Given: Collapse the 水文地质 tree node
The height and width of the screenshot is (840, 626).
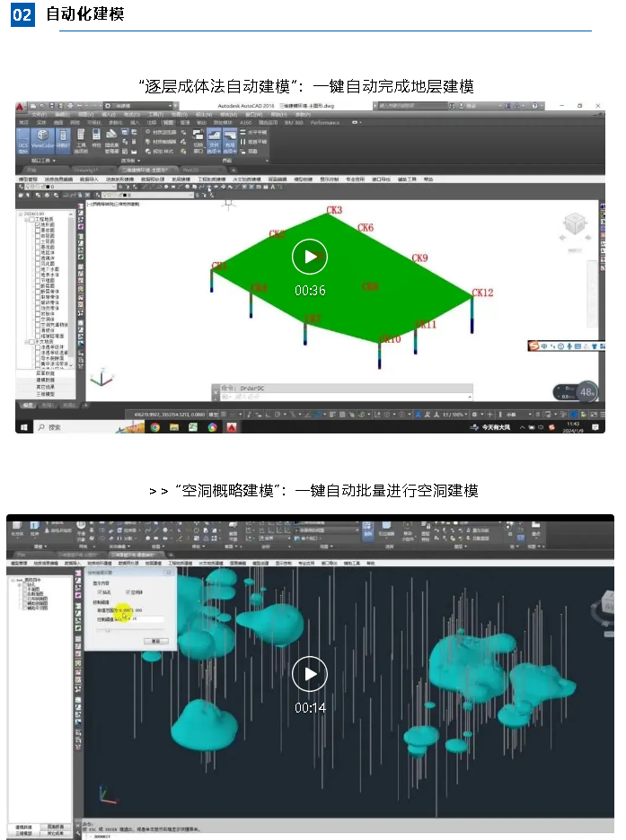Looking at the screenshot, I should 24,342.
